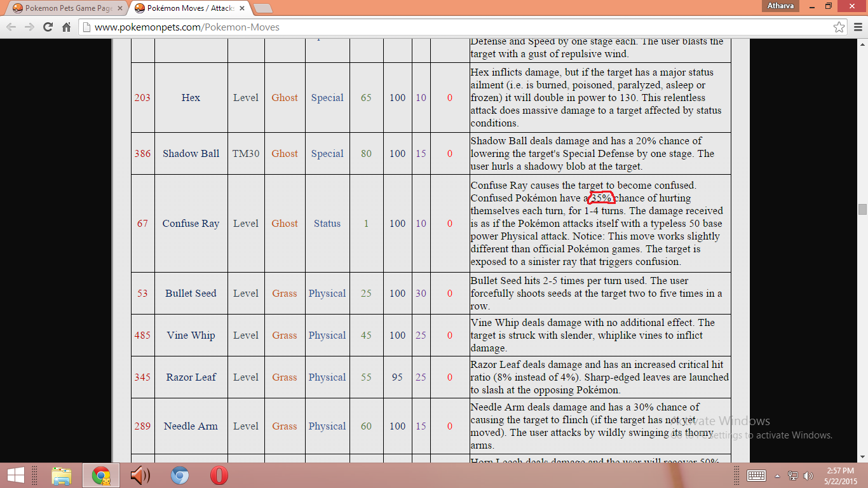The image size is (868, 488).
Task: Select the Pokémon Moves / Attacks tab
Action: (187, 8)
